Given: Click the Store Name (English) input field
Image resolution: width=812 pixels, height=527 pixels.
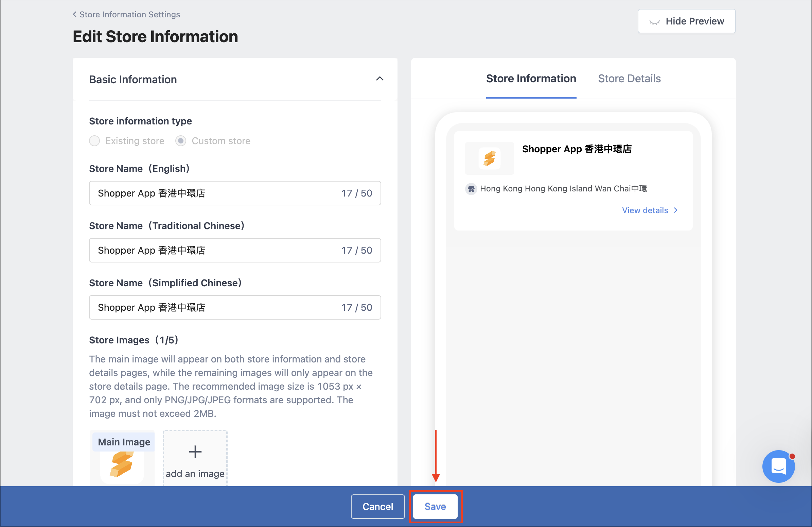Looking at the screenshot, I should [x=235, y=193].
